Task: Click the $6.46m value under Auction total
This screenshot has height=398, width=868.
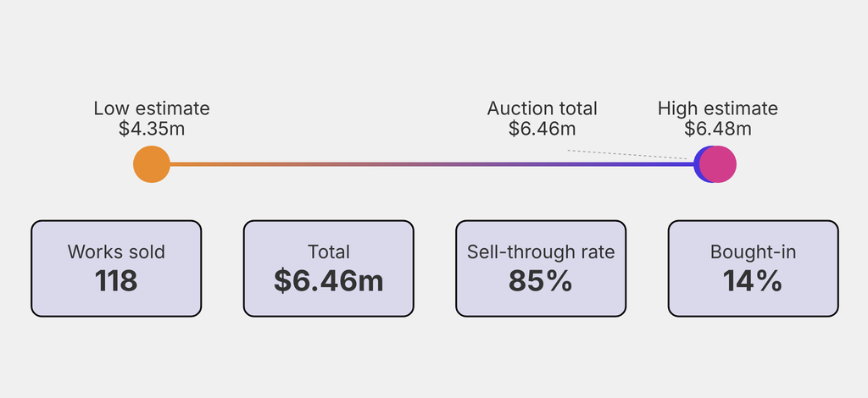Action: pos(542,129)
